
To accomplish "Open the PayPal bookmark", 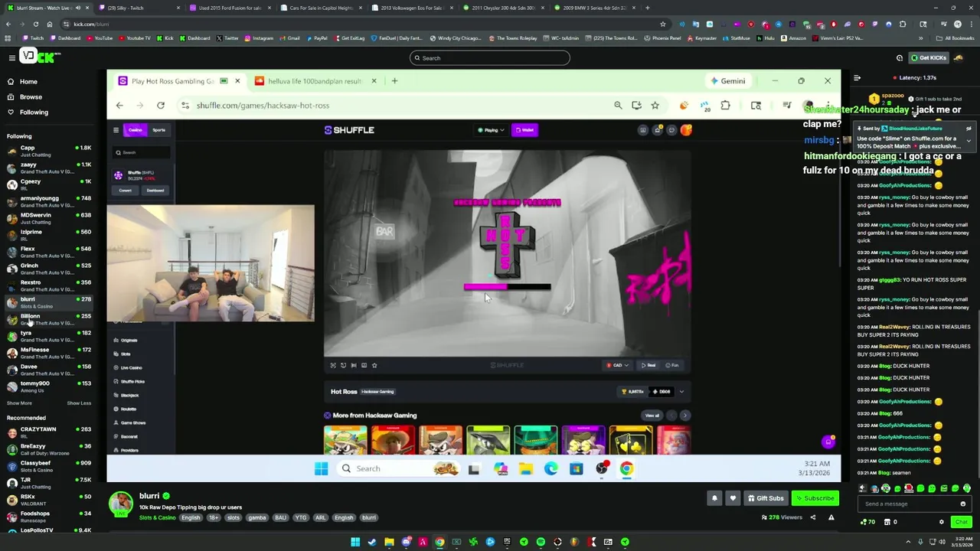I will coord(316,37).
